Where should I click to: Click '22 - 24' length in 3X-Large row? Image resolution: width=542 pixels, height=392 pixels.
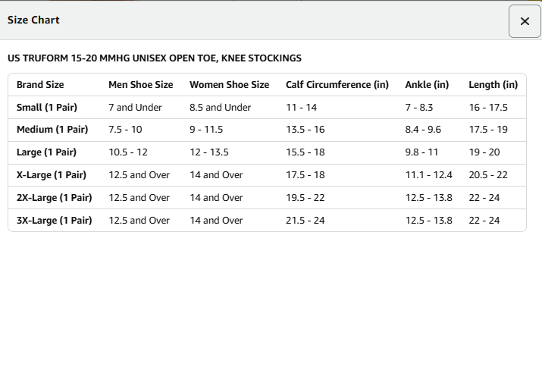484,220
